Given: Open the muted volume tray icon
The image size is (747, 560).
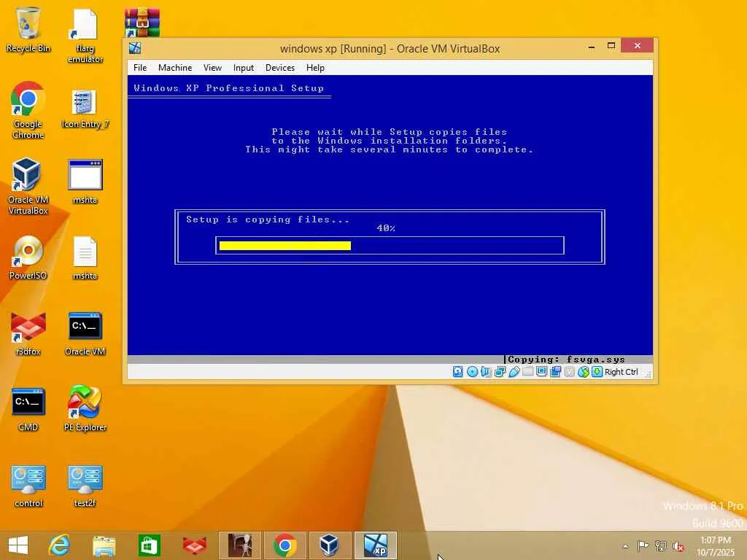Looking at the screenshot, I should click(x=678, y=545).
